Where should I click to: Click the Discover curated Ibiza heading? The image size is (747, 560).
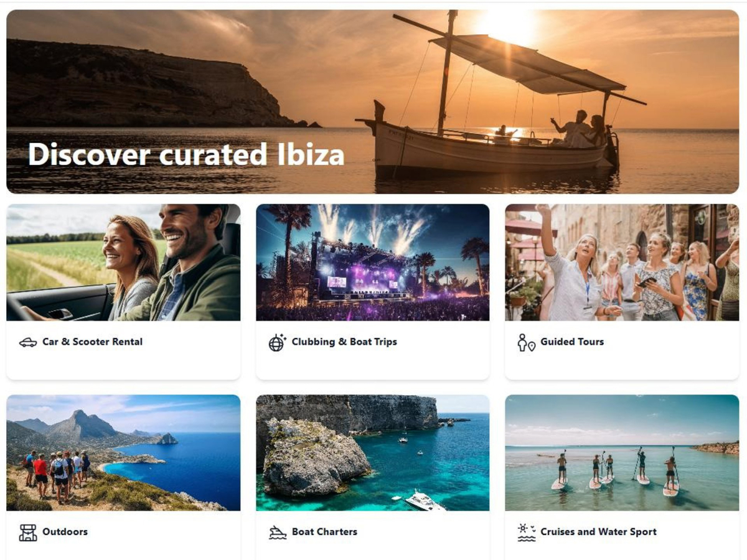pyautogui.click(x=186, y=154)
